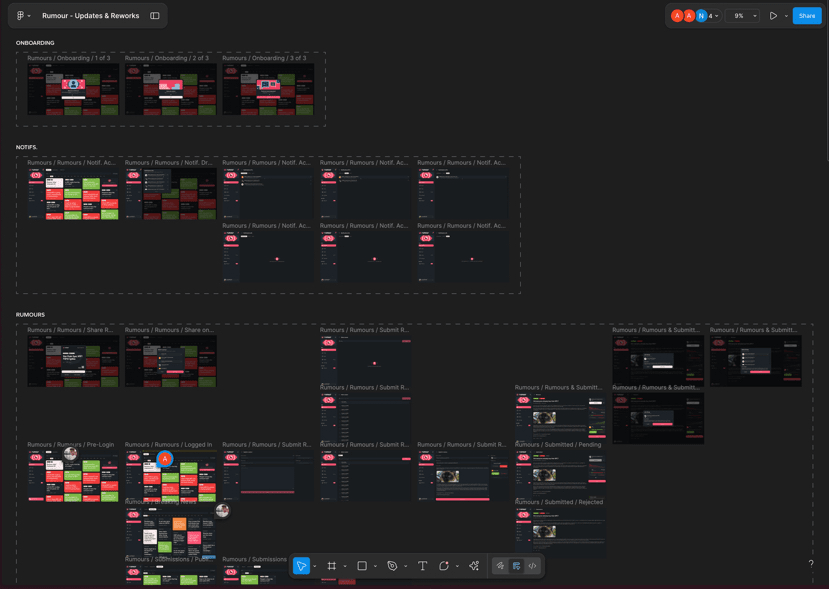Open the help question mark button
The image size is (829, 589).
(x=811, y=564)
